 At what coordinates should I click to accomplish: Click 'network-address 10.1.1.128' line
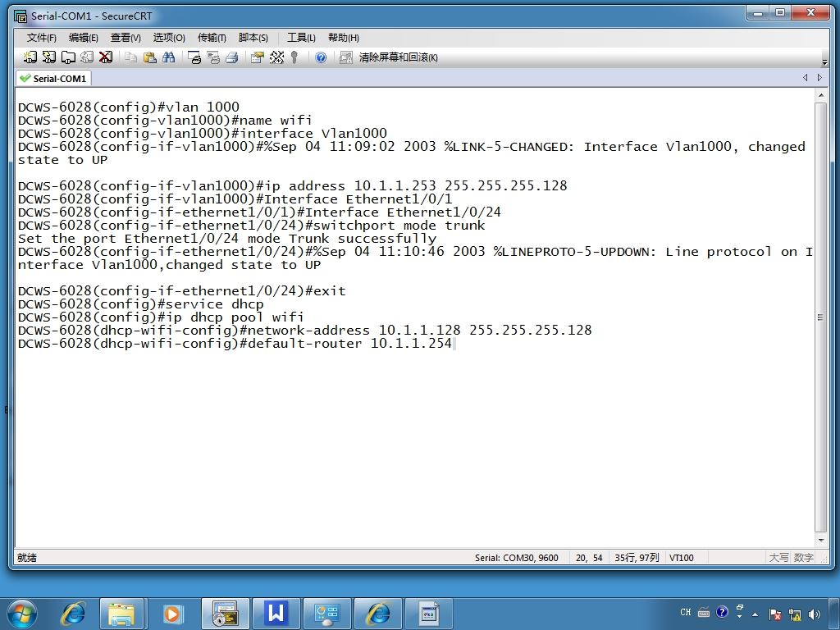(305, 330)
